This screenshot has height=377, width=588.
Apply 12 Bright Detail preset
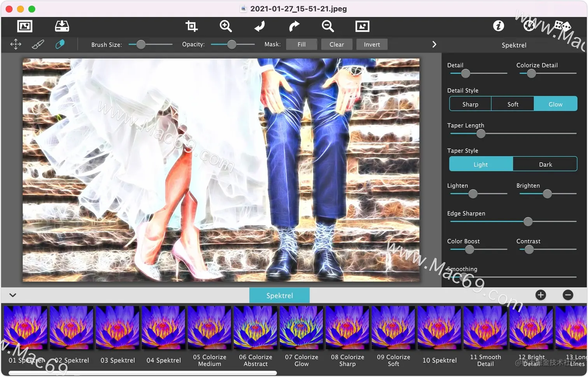[531, 328]
